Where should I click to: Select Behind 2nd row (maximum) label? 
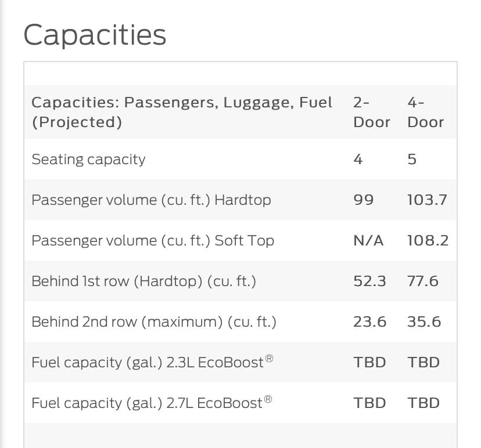pos(154,322)
